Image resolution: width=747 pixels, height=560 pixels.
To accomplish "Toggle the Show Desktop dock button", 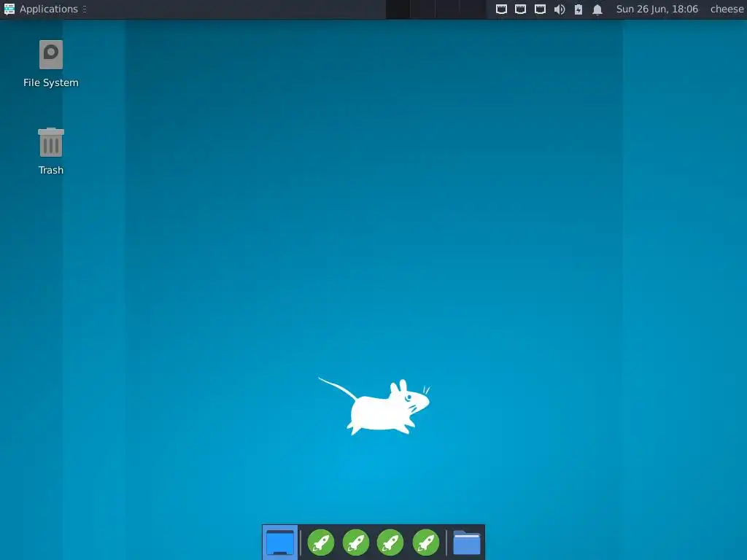I will pos(280,542).
